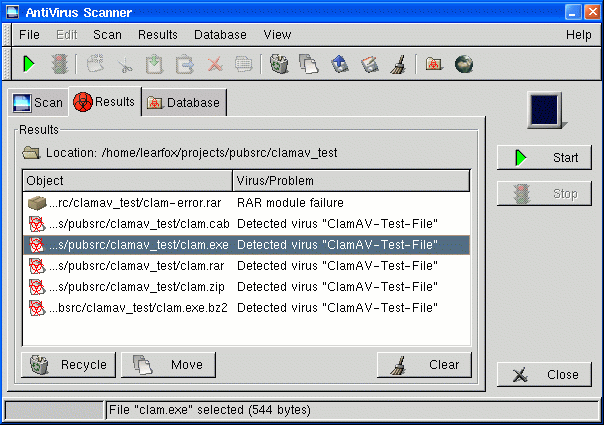This screenshot has height=425, width=604.
Task: Open the Help menu
Action: tap(578, 34)
